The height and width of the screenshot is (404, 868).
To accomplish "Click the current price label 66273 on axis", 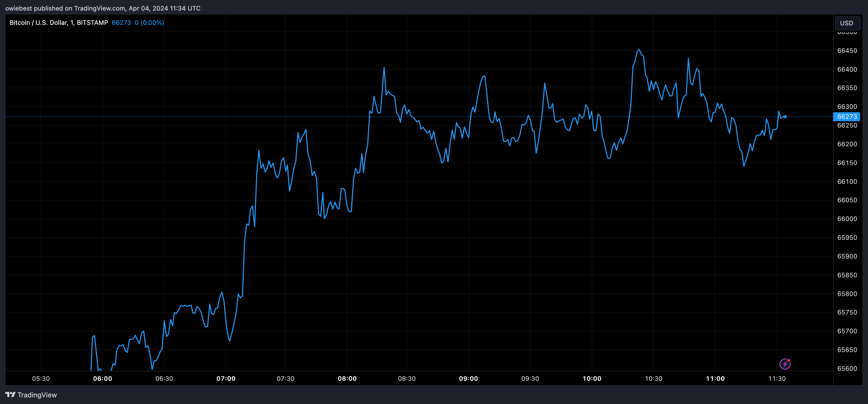I will coord(846,117).
